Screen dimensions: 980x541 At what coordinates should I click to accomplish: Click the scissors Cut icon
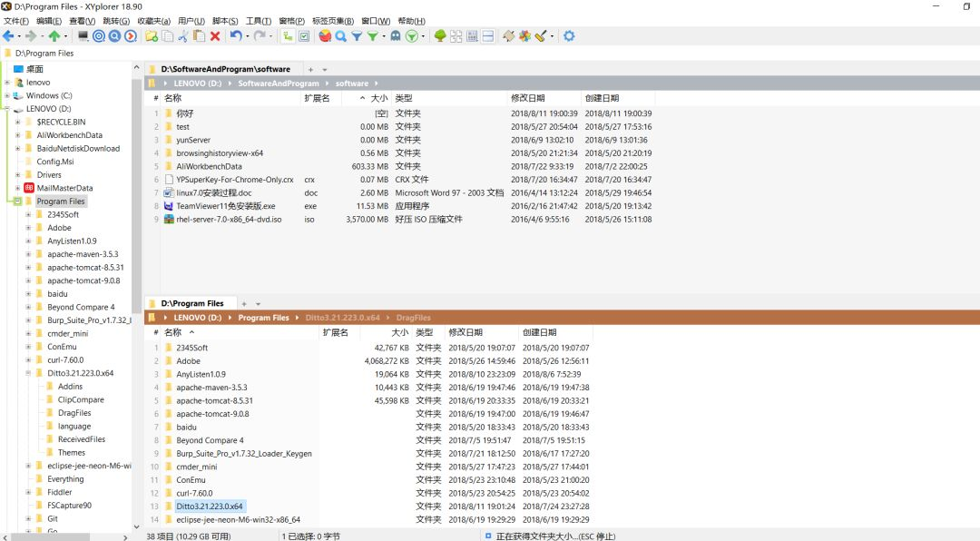[183, 36]
